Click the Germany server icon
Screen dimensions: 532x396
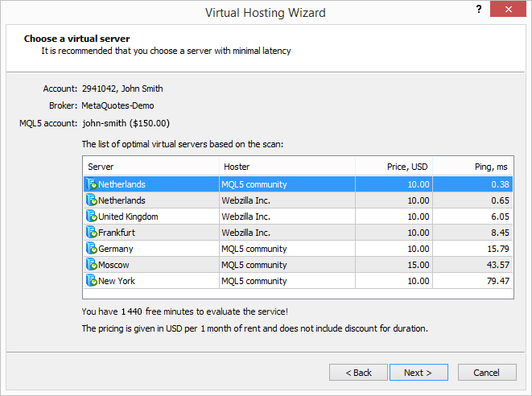click(91, 248)
